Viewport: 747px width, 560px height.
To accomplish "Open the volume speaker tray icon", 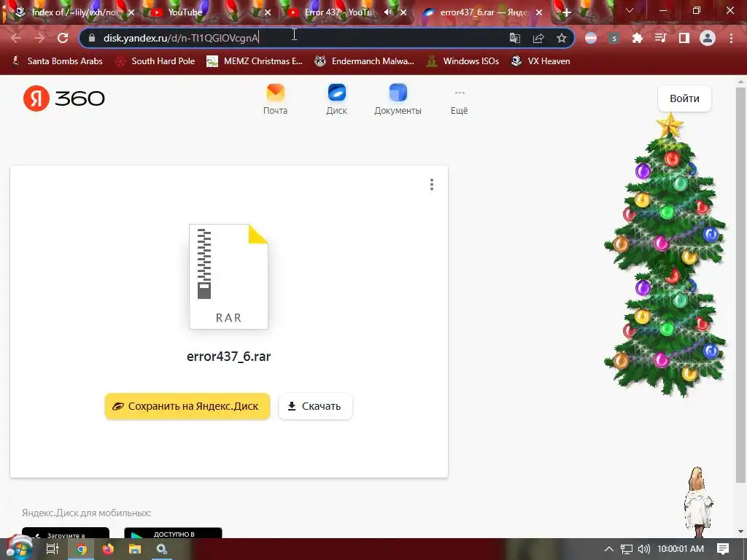I will tap(644, 549).
